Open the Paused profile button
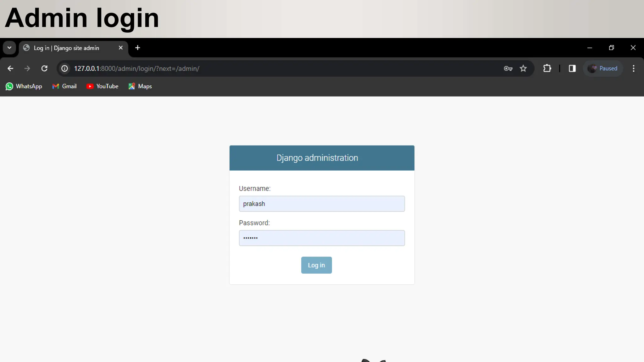 point(603,69)
